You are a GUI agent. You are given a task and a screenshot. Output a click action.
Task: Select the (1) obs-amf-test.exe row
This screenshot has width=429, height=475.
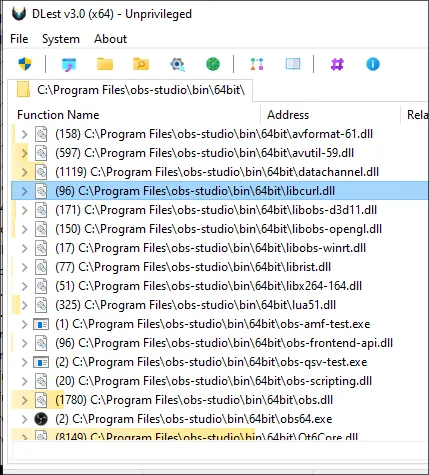[220, 324]
